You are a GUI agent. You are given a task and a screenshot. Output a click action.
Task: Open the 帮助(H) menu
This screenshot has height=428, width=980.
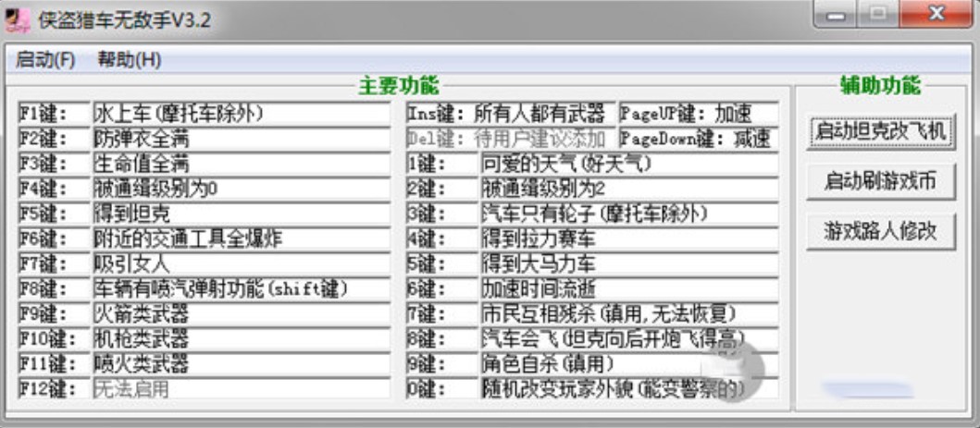click(x=130, y=60)
